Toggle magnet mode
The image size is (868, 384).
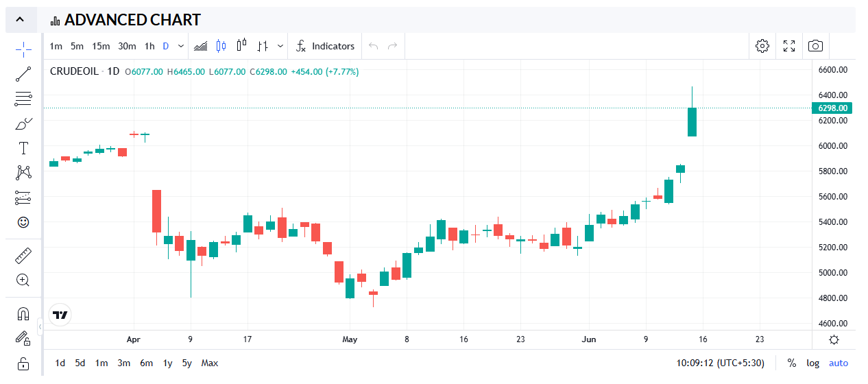23,314
